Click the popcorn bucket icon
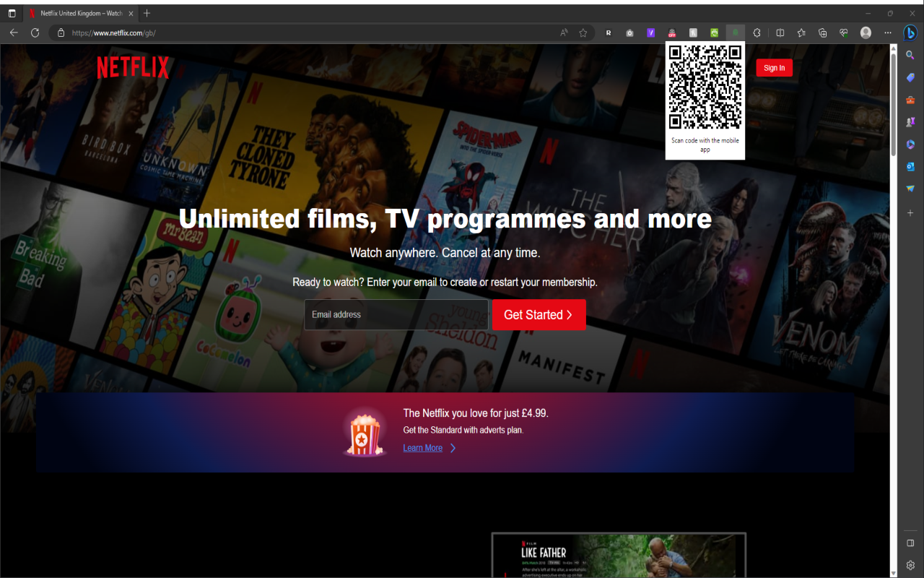This screenshot has width=924, height=578. (365, 432)
